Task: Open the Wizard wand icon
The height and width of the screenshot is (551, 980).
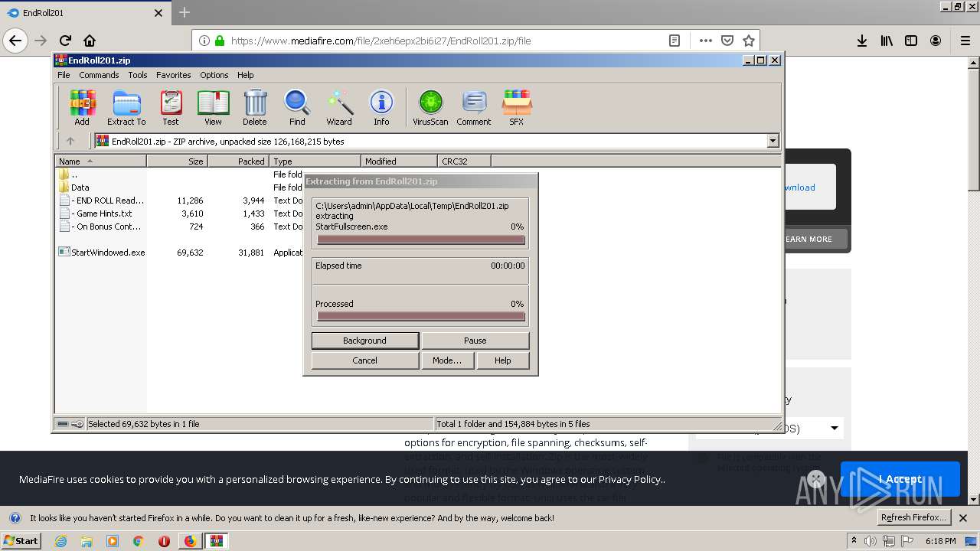Action: (339, 107)
